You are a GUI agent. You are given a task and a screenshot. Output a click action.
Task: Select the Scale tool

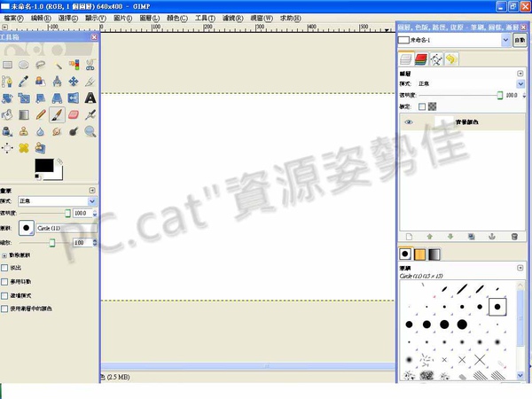[23, 98]
